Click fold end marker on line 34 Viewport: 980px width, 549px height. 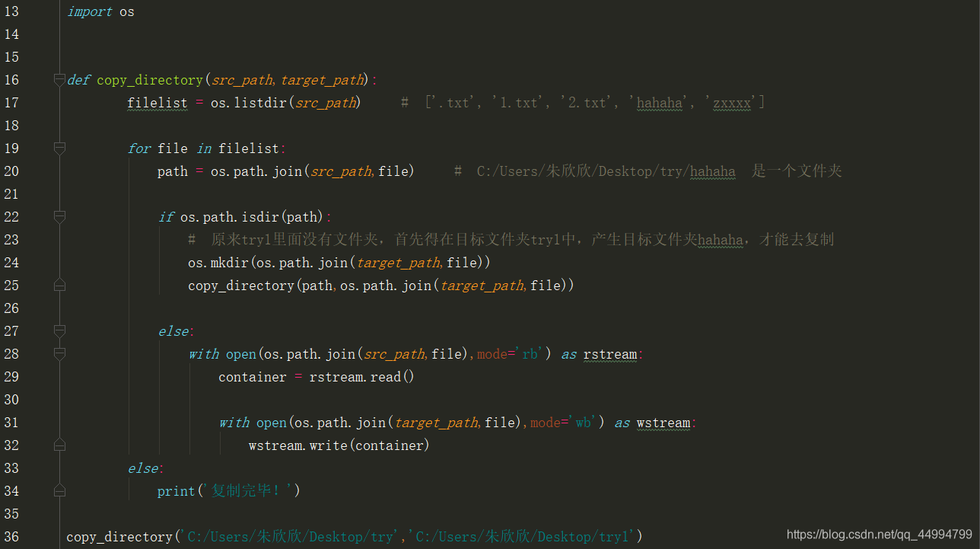[x=59, y=490]
